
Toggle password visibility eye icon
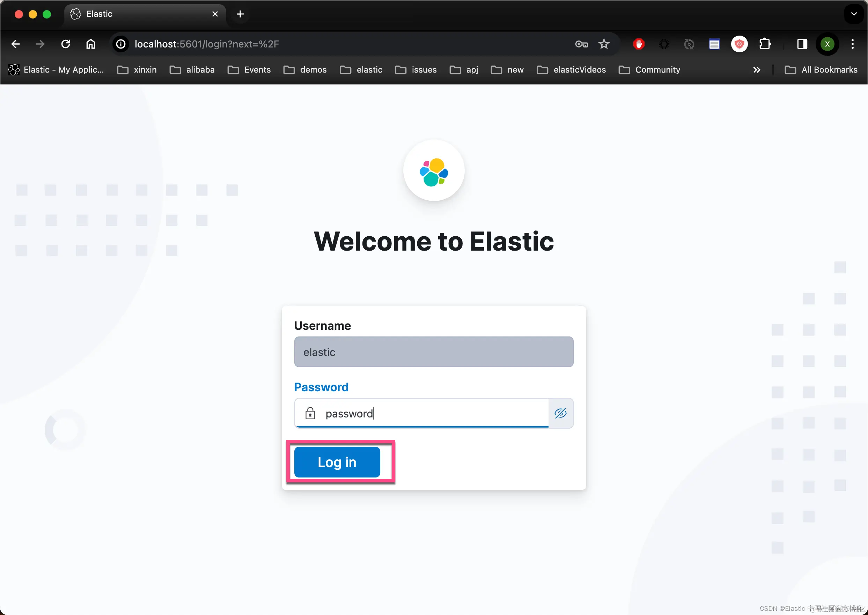pyautogui.click(x=560, y=413)
